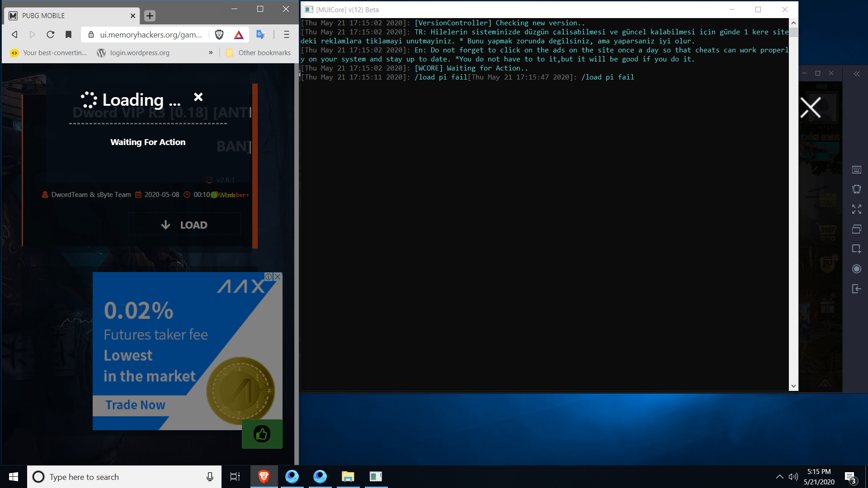Open Task View
This screenshot has width=868, height=488.
[x=235, y=477]
